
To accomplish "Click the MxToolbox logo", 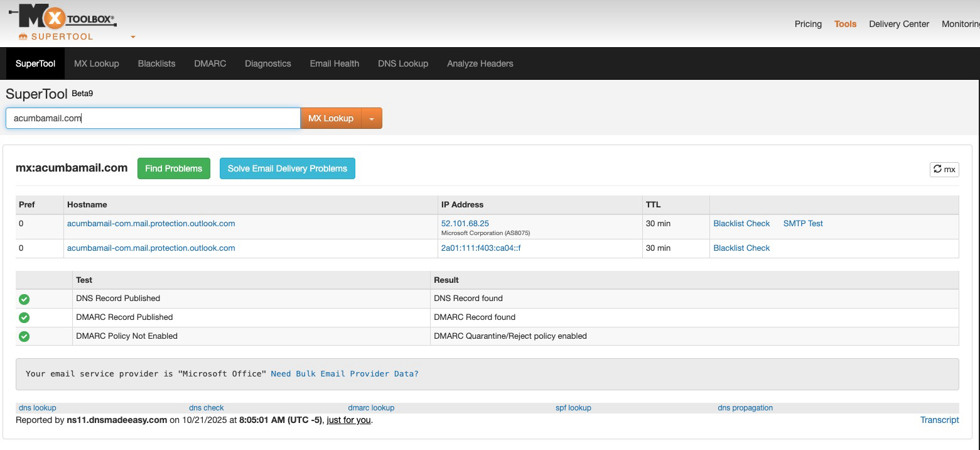I will pos(63,18).
